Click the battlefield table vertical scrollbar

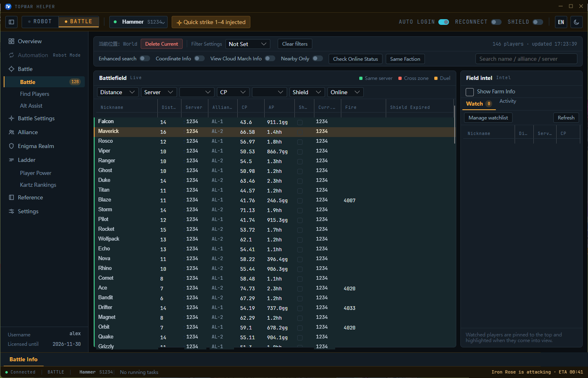(x=454, y=125)
